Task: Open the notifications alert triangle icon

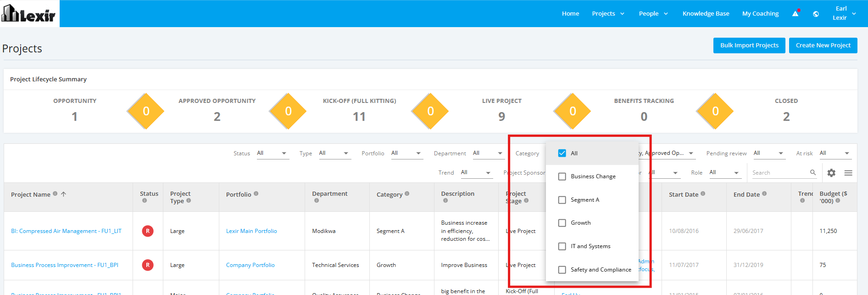Action: point(796,14)
